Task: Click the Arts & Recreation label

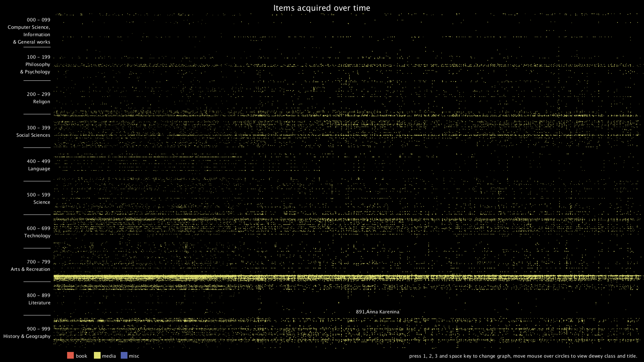Action: [30, 269]
